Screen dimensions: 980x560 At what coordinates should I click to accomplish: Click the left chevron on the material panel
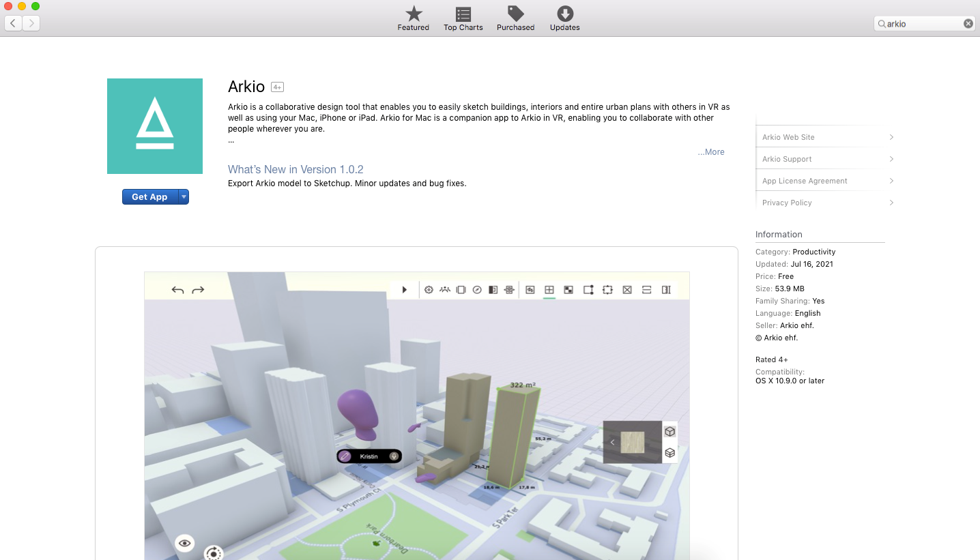[612, 443]
